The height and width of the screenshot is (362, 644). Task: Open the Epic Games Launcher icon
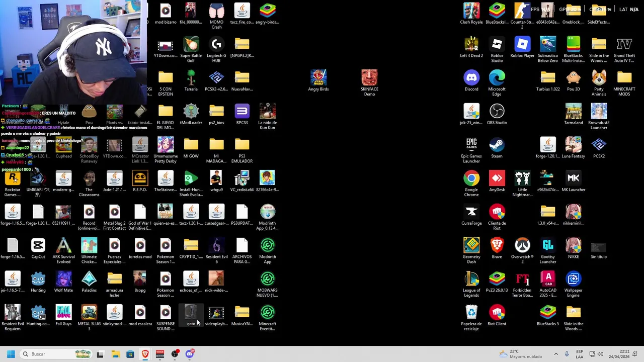(471, 150)
